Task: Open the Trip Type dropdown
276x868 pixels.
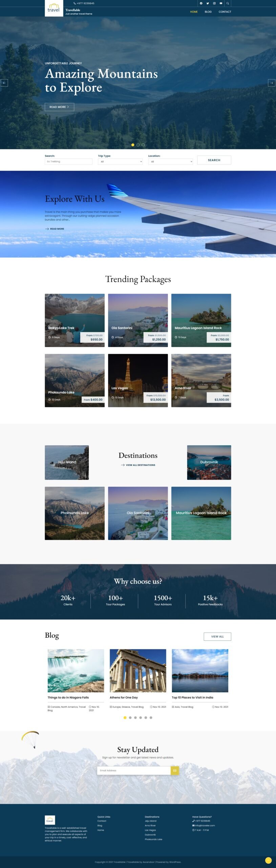Action: (120, 162)
